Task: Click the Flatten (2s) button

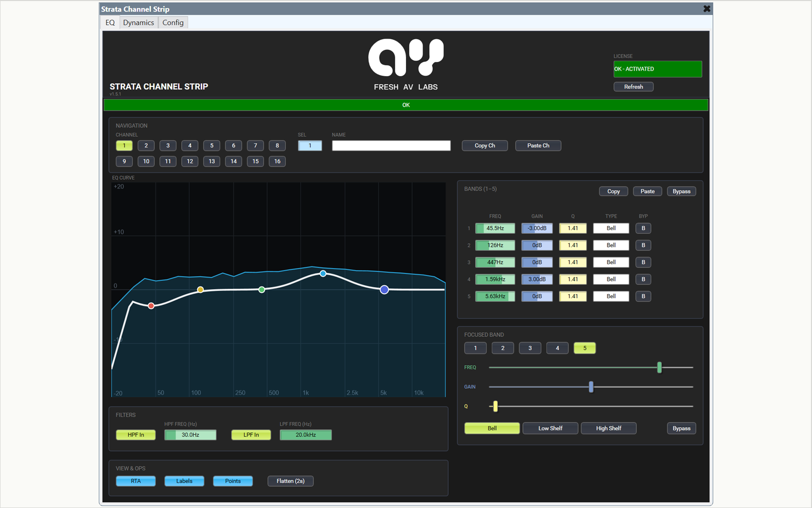Action: [x=290, y=481]
